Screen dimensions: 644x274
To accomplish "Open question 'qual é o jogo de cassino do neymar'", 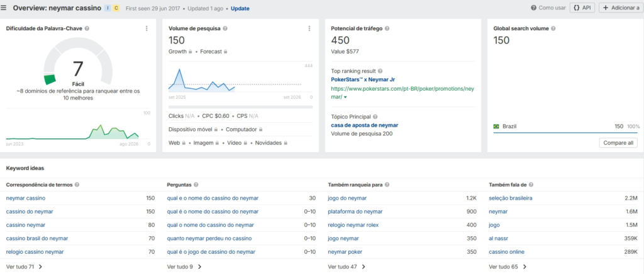I will (x=211, y=251).
